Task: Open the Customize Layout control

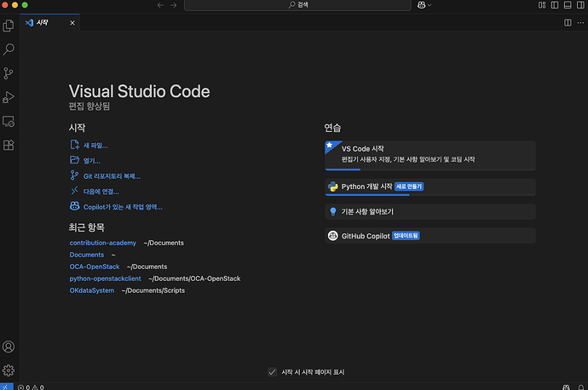Action: point(542,5)
